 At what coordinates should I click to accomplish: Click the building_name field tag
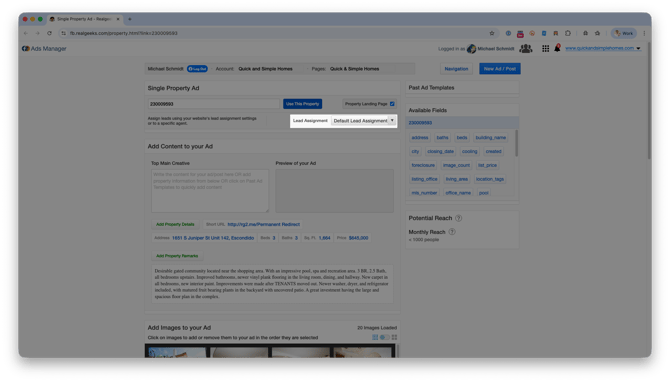[491, 138]
